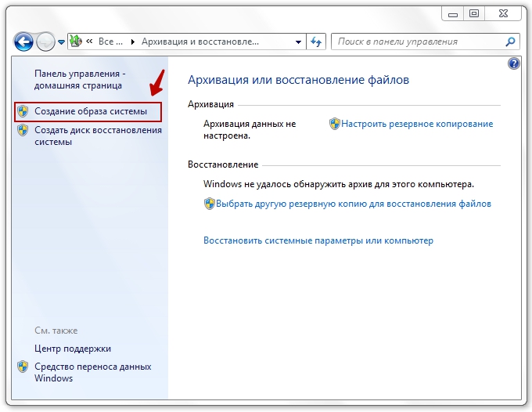Open 'Центр поддержки' link
Image resolution: width=532 pixels, height=412 pixels.
[x=73, y=349]
